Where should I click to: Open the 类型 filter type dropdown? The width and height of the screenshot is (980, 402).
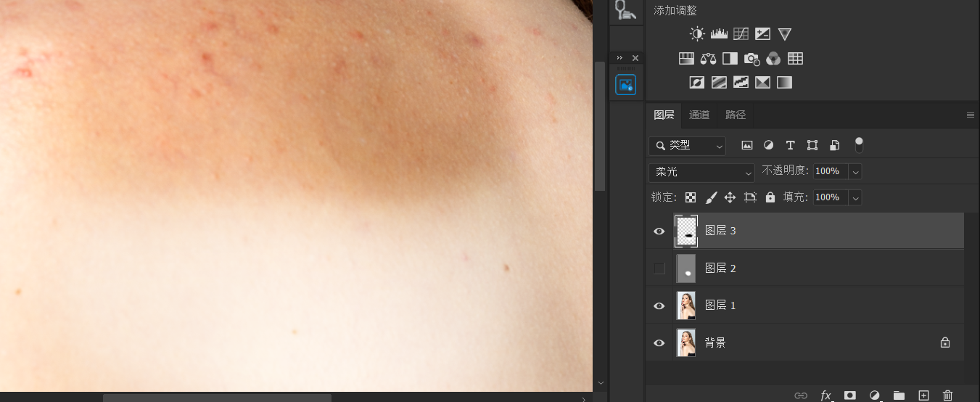[687, 146]
